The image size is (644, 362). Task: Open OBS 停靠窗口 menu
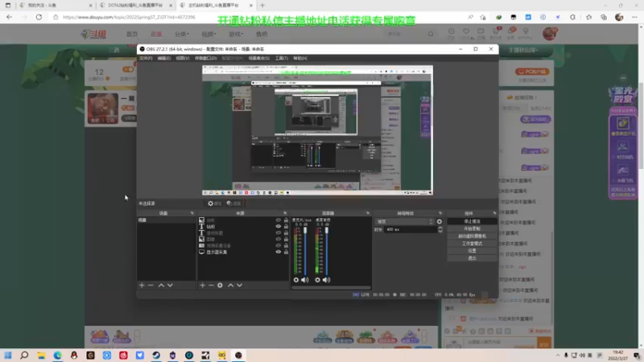pos(205,58)
